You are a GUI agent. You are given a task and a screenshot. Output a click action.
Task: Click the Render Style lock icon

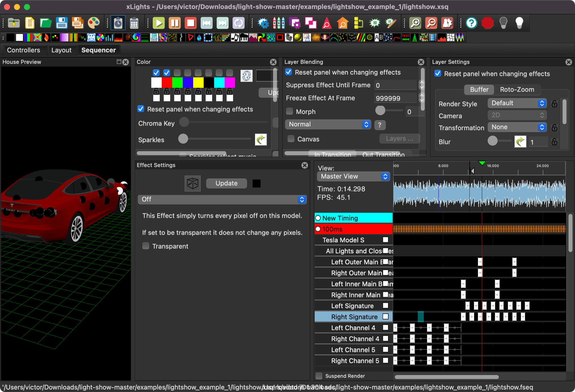(555, 104)
